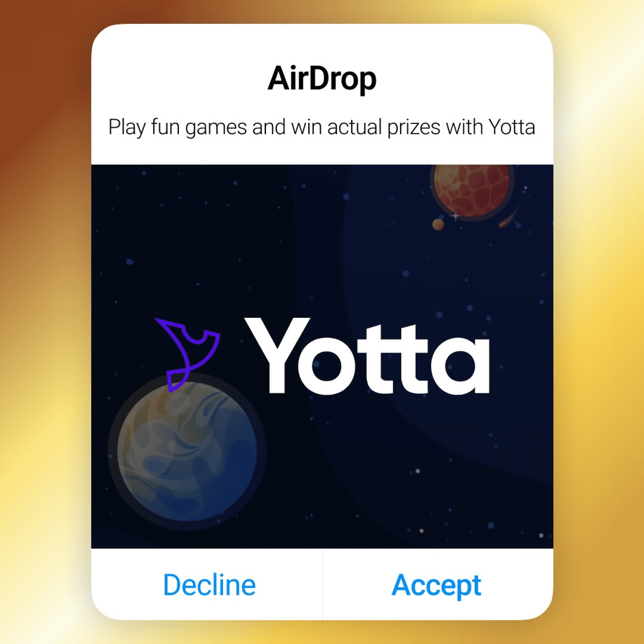Image resolution: width=644 pixels, height=644 pixels.
Task: Click the sparkle star near the orange planet
Action: (x=456, y=217)
